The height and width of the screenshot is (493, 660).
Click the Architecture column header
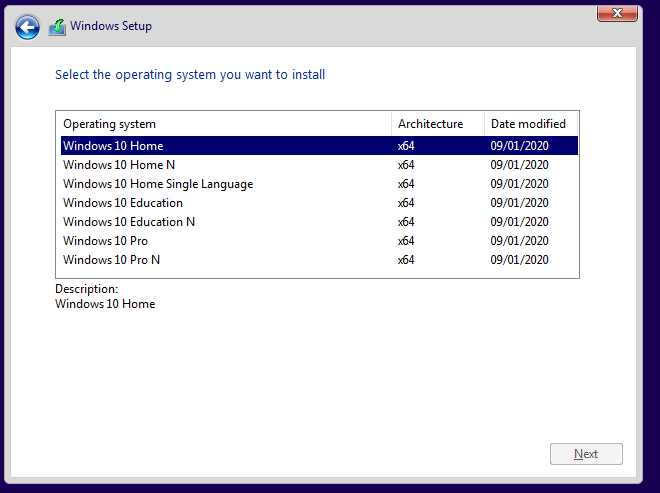438,124
